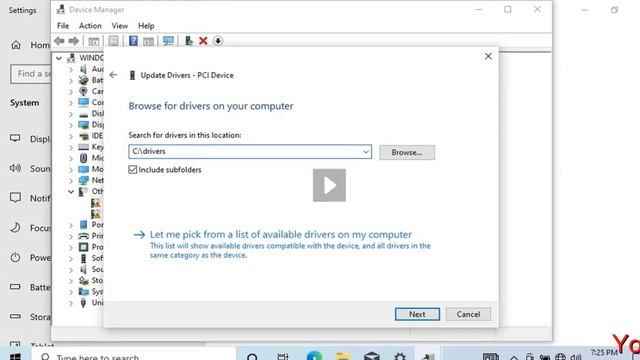Collapse the WINDOWS computer root node

tap(59, 58)
